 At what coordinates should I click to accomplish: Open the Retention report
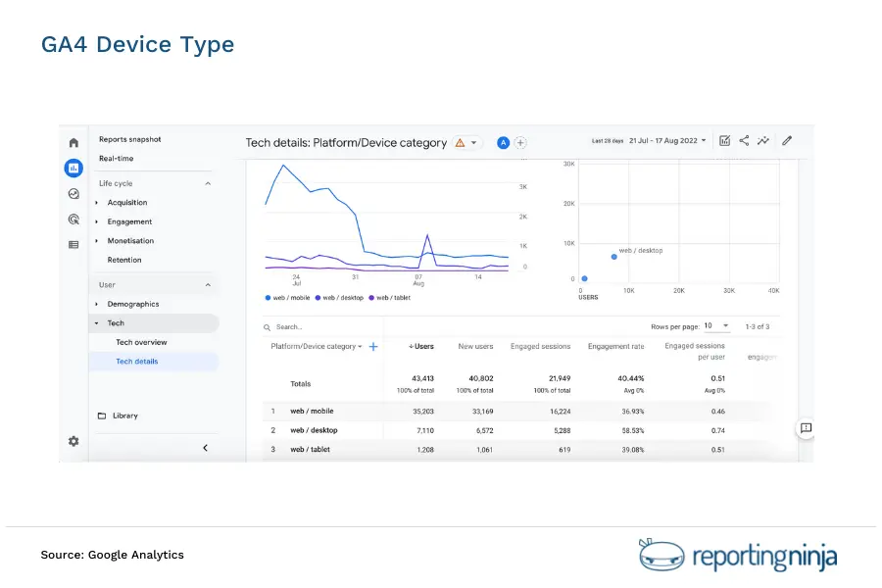coord(124,260)
